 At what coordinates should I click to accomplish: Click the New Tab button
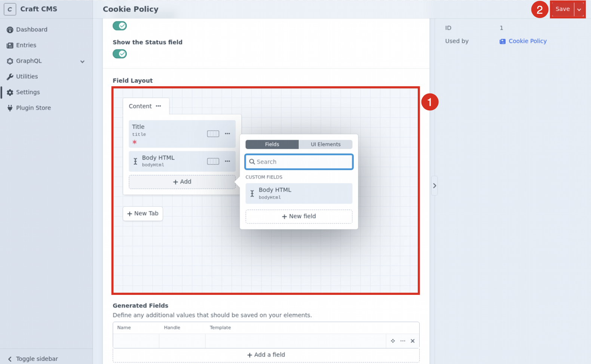pyautogui.click(x=143, y=214)
